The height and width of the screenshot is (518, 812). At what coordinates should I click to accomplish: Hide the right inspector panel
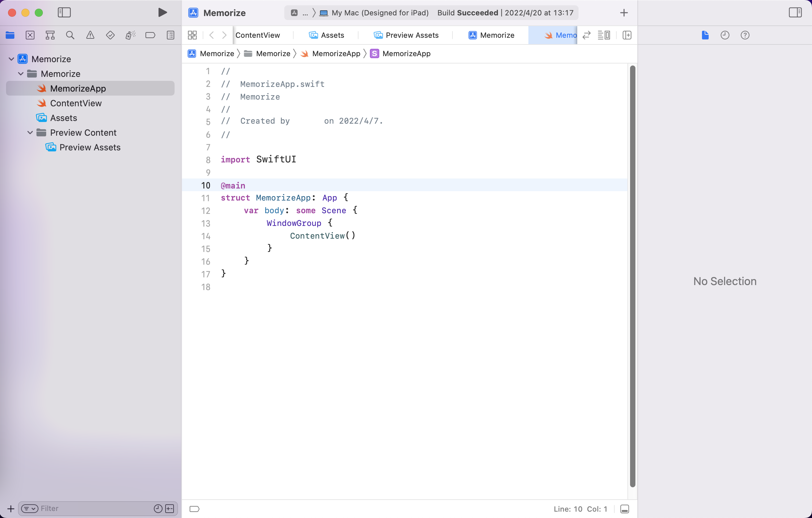(x=795, y=12)
